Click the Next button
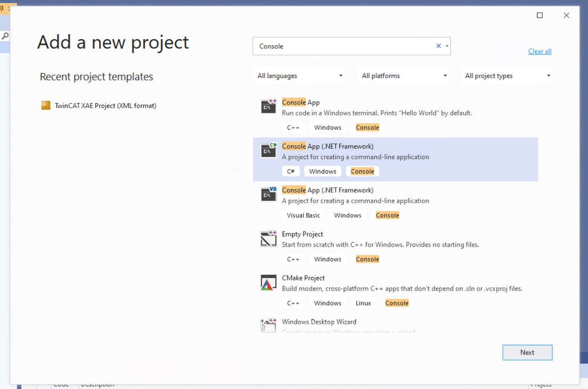 (x=527, y=352)
